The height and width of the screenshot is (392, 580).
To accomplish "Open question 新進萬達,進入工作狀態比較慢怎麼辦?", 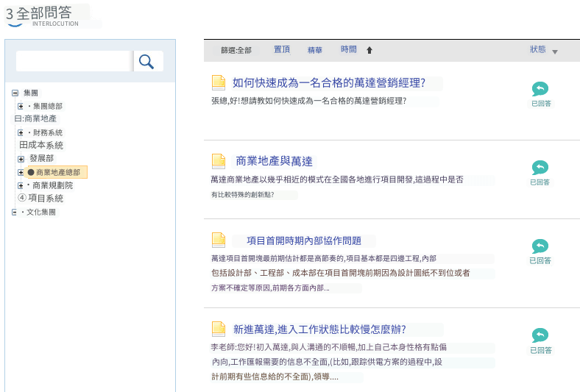I will click(319, 329).
